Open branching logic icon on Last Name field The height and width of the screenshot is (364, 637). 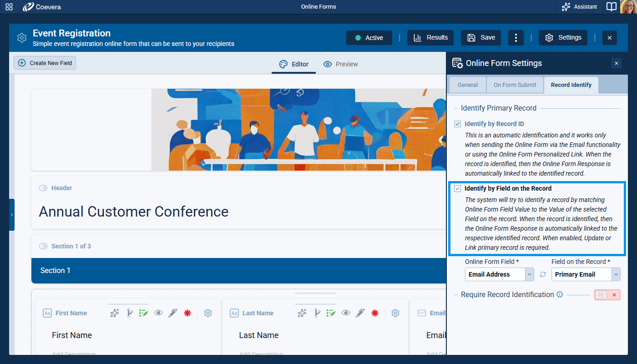click(x=317, y=313)
